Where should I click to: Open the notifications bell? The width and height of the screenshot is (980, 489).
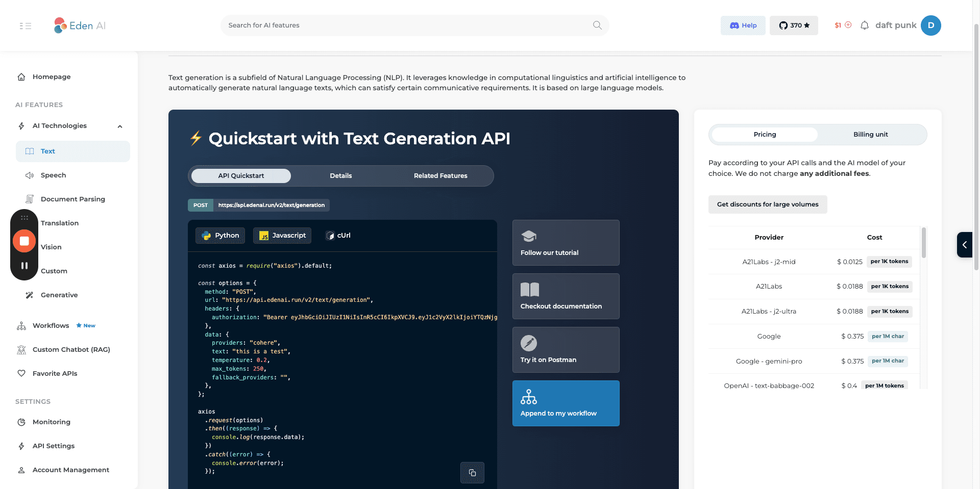864,25
